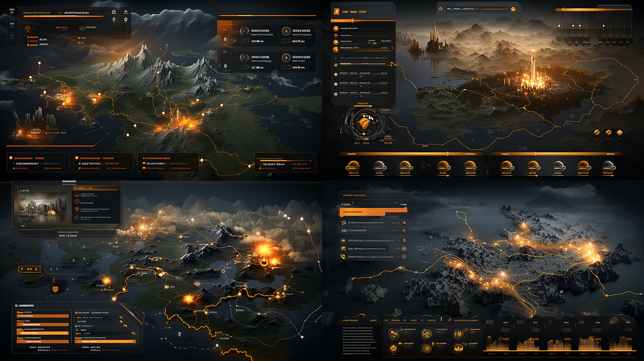Viewport: 644px width, 361px height.
Task: Select the large fiery explosion marker on the map
Action: click(x=264, y=249)
